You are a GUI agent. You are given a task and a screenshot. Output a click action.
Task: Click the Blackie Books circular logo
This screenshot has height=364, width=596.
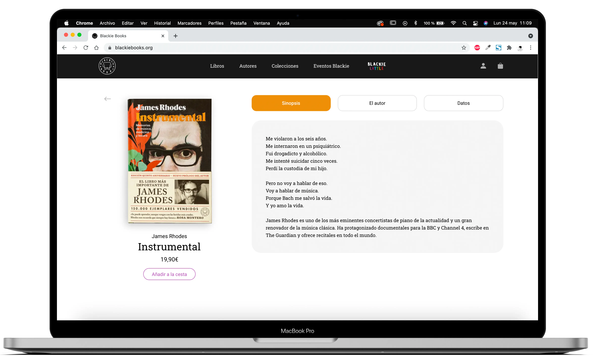[x=107, y=66]
